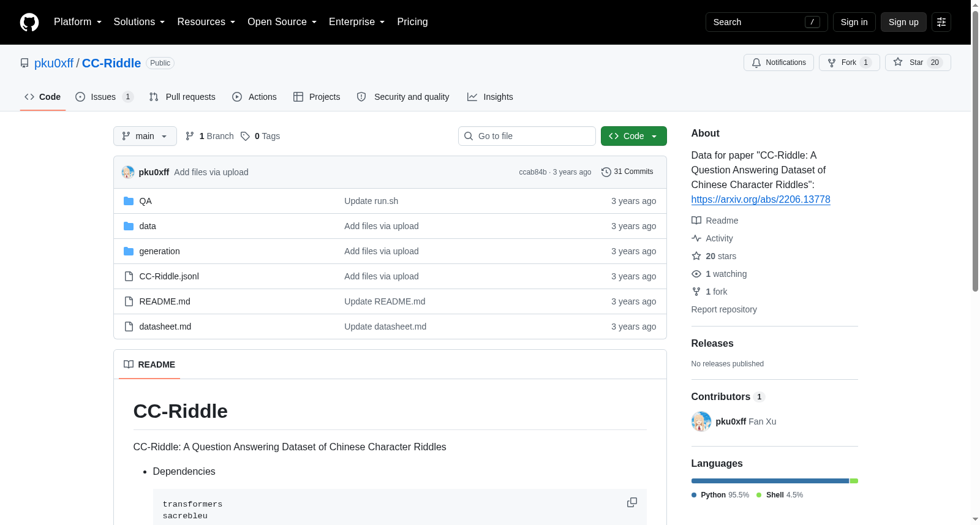The height and width of the screenshot is (525, 980).
Task: Open the pku0xff owner link
Action: point(54,63)
